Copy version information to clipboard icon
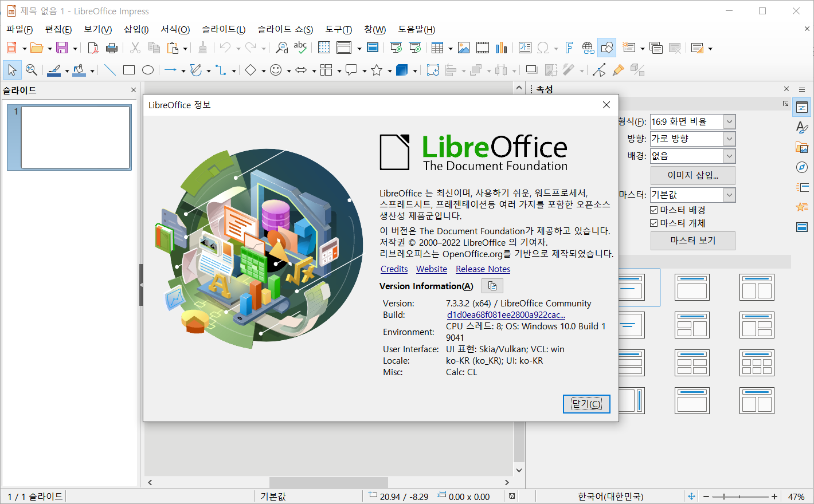 click(x=492, y=286)
